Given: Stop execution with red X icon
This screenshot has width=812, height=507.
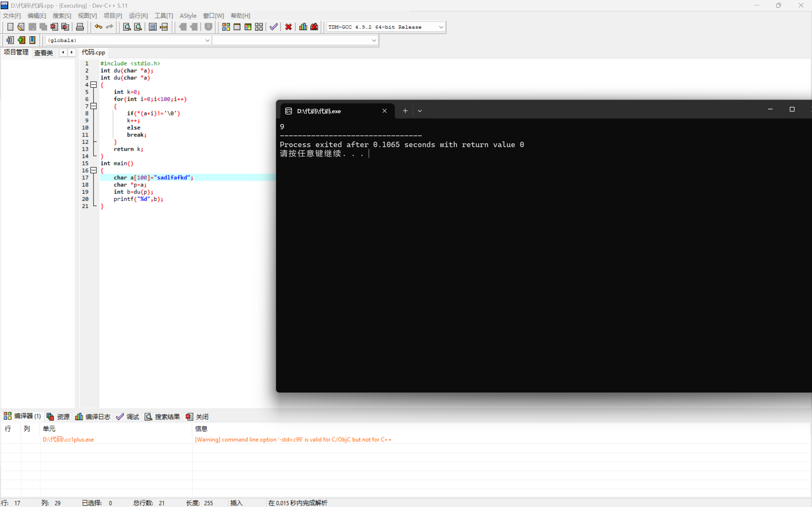Looking at the screenshot, I should [288, 27].
